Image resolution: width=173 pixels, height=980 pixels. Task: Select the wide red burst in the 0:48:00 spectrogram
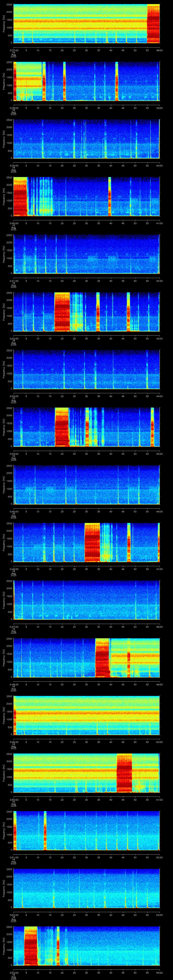tap(102, 657)
